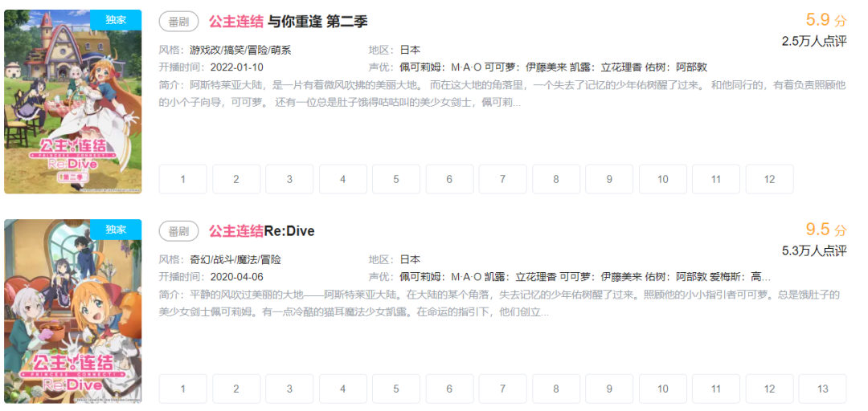Play episode 9 of 公主连结Re:Dive 2020 season

(609, 389)
